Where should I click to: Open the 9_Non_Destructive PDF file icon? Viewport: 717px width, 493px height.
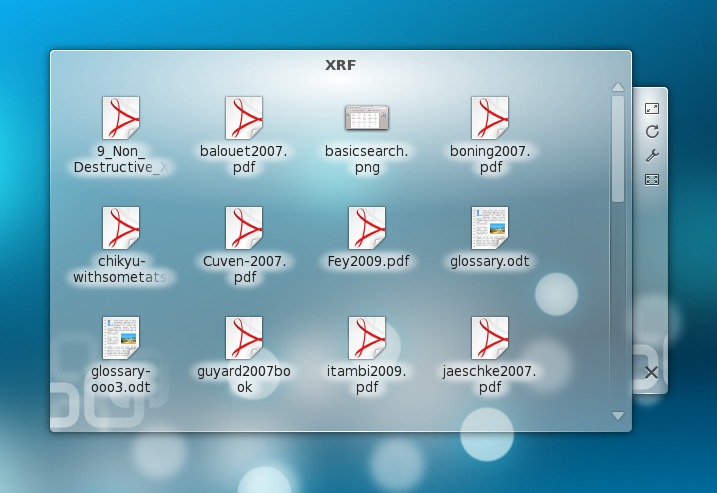(x=120, y=118)
